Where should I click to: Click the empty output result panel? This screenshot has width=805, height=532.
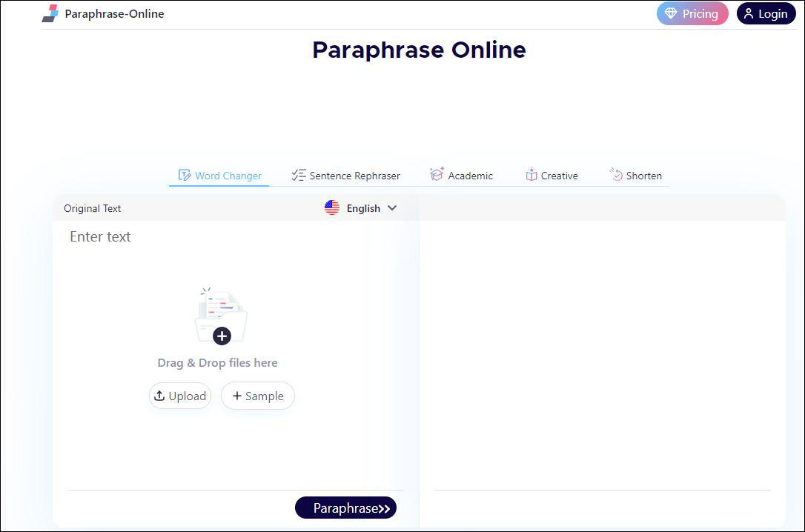[602, 355]
